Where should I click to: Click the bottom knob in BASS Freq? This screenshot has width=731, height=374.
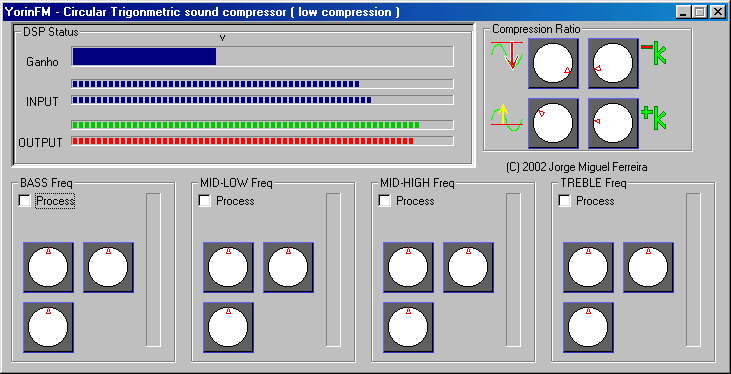[x=48, y=327]
